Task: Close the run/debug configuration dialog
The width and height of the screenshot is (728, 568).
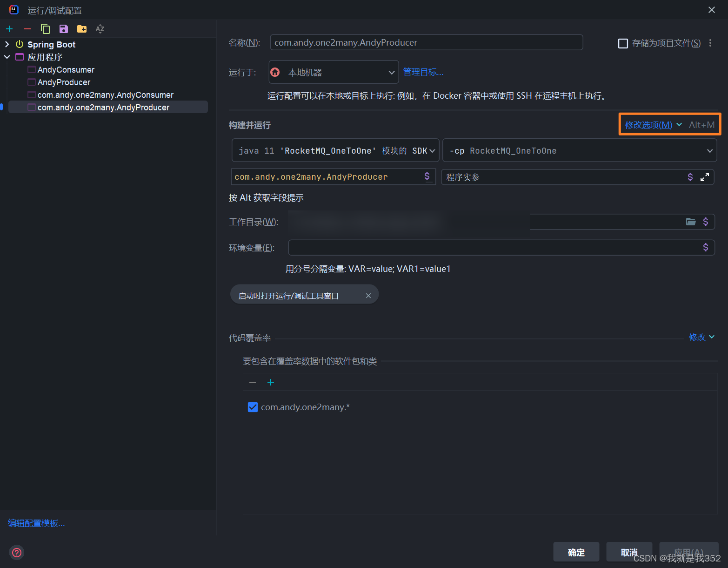Action: (712, 10)
